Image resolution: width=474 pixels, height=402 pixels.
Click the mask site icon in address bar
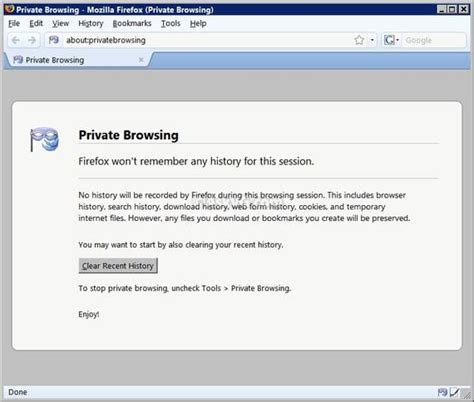point(54,40)
